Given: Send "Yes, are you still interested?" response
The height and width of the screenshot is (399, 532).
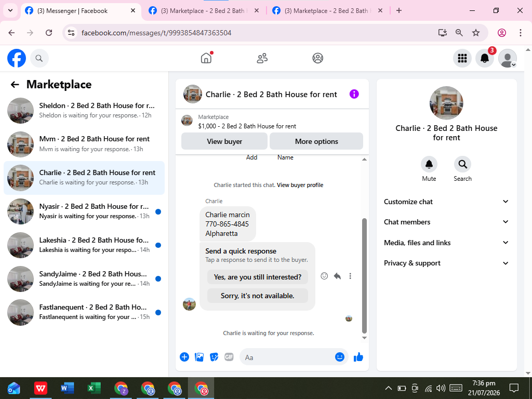Looking at the screenshot, I should (x=258, y=277).
